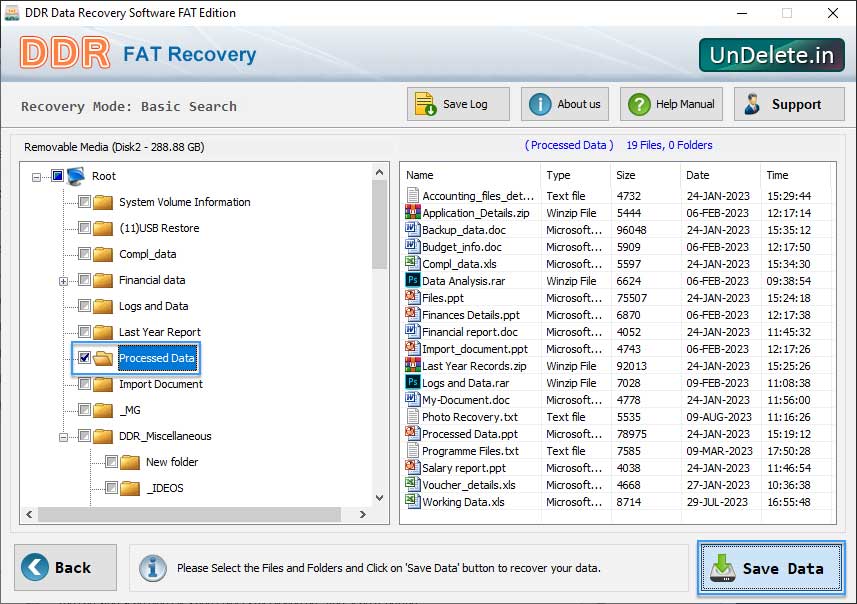The width and height of the screenshot is (857, 604).
Task: Click the System Volume Information folder icon
Action: click(x=103, y=202)
